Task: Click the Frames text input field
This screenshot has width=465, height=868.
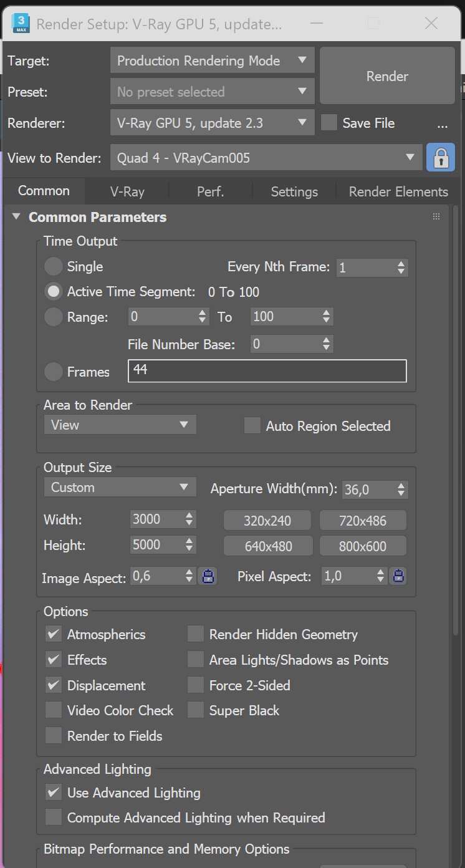Action: [267, 371]
